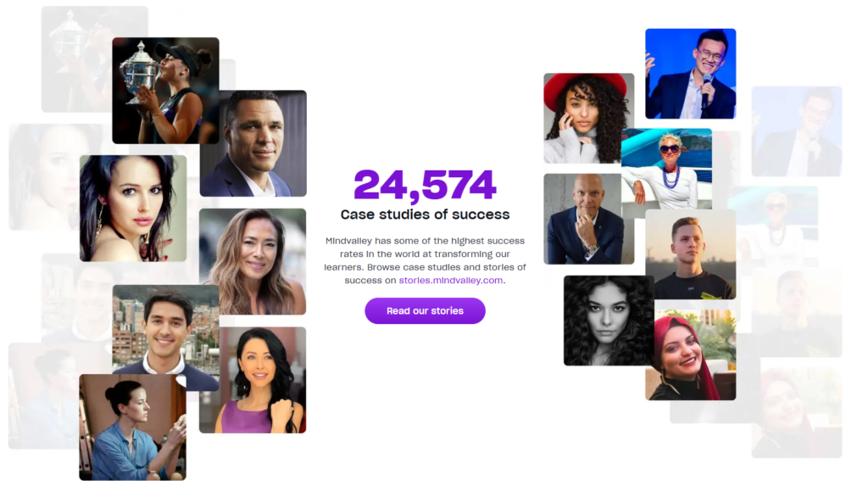Click photo of woman in purple top
Viewport: 868px width, 485px height.
pos(253,380)
